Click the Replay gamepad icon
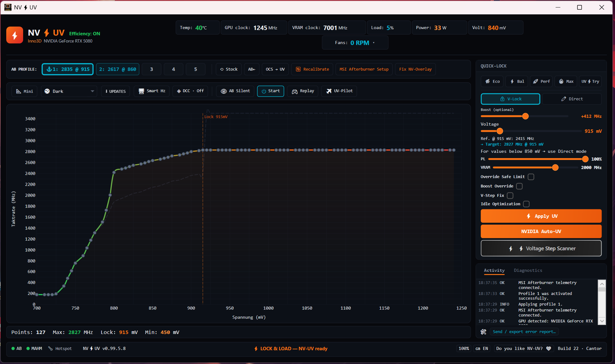 click(x=295, y=91)
